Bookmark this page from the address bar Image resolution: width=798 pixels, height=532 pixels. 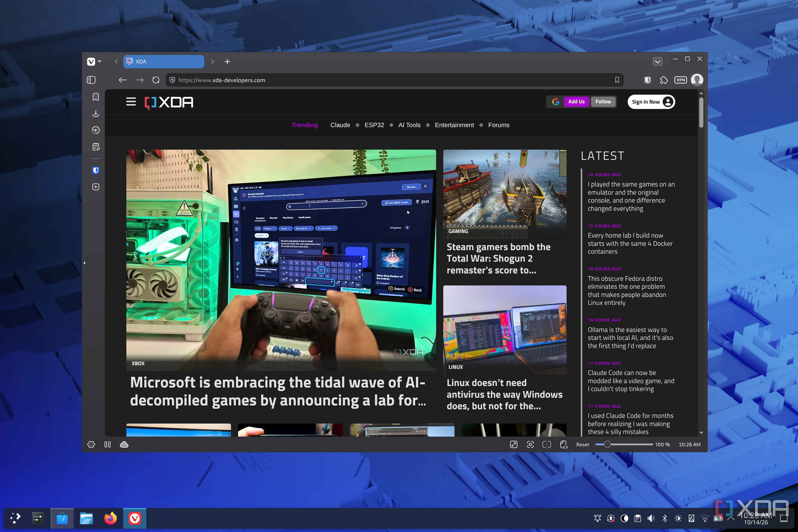pyautogui.click(x=617, y=80)
